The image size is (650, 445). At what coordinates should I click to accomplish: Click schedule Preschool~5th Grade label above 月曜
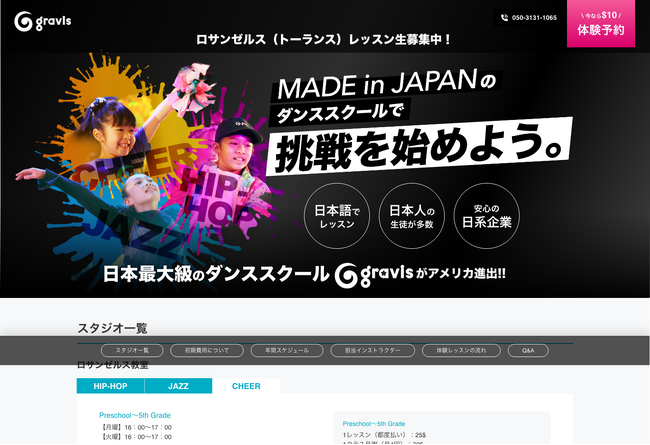(x=135, y=415)
